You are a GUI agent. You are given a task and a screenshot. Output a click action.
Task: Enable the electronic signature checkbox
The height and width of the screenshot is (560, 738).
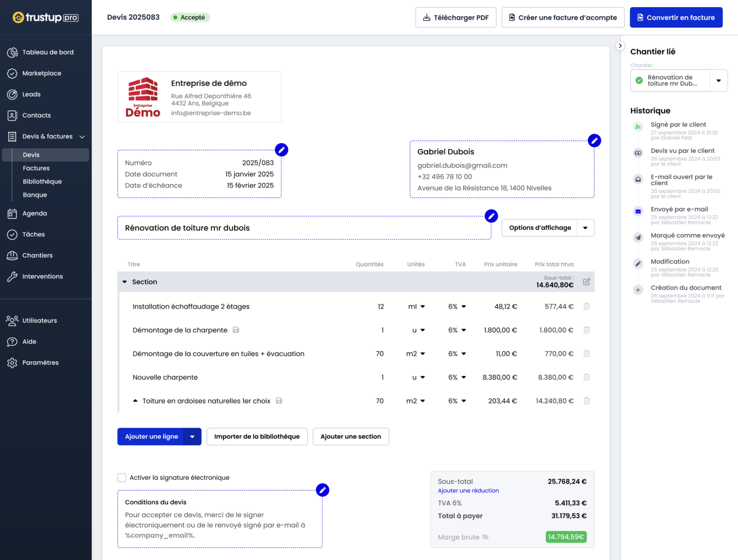coord(122,478)
